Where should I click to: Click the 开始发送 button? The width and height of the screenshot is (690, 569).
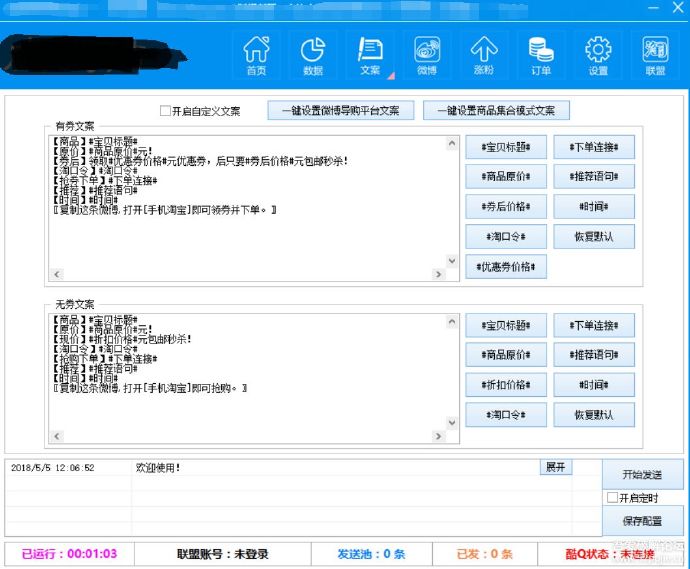642,474
